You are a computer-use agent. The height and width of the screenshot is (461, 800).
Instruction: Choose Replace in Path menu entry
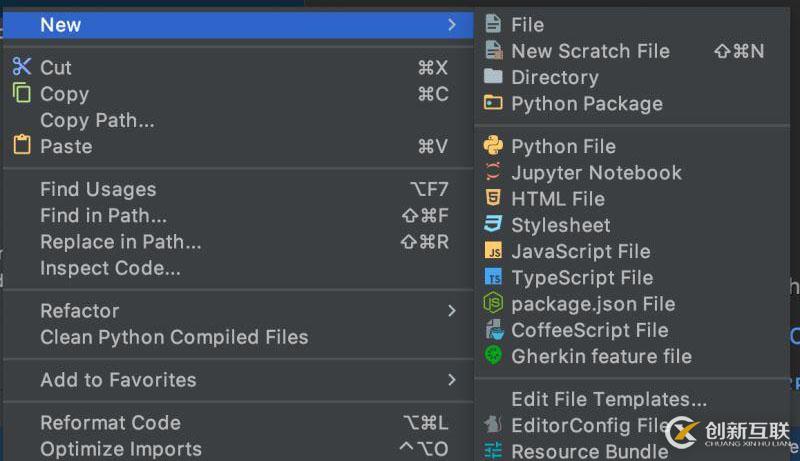pyautogui.click(x=120, y=242)
